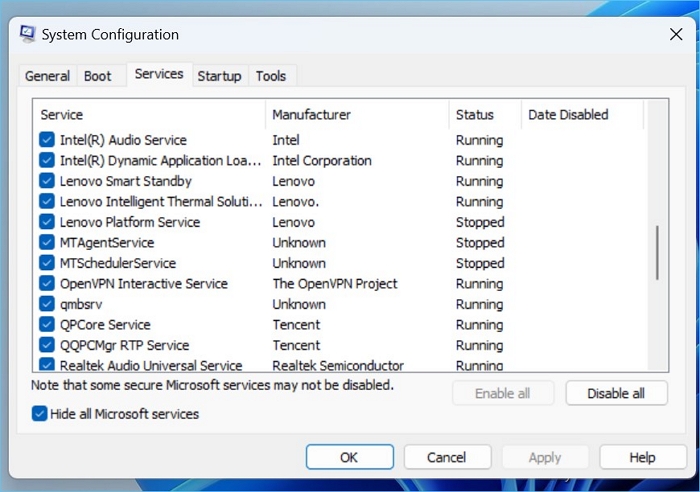The width and height of the screenshot is (700, 492).
Task: Uncheck the Intel(R) Audio Service checkbox
Action: (47, 140)
